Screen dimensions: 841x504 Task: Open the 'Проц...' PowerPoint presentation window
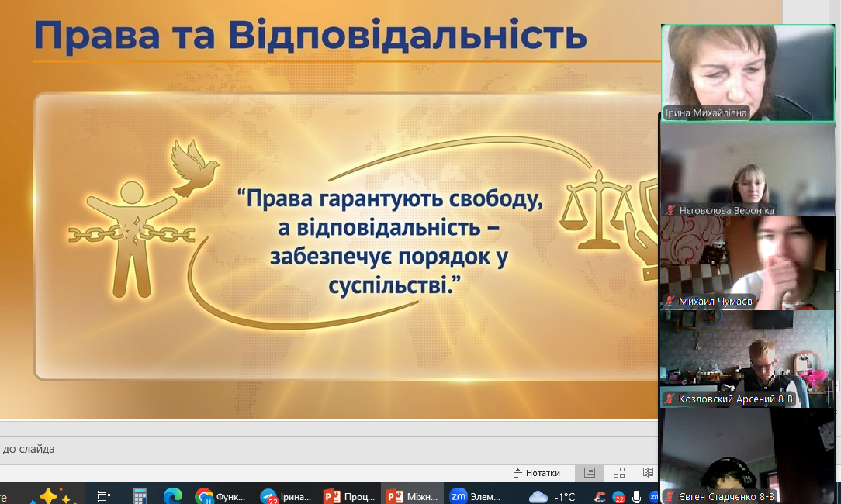click(349, 496)
